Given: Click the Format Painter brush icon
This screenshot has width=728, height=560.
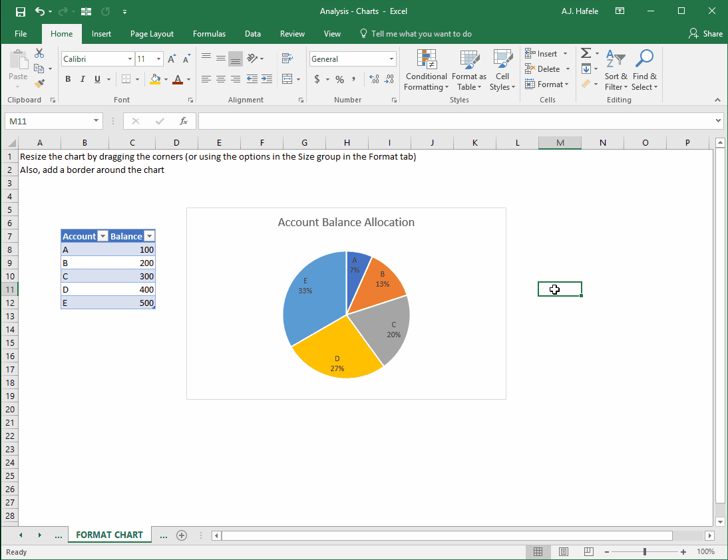Looking at the screenshot, I should [x=39, y=84].
